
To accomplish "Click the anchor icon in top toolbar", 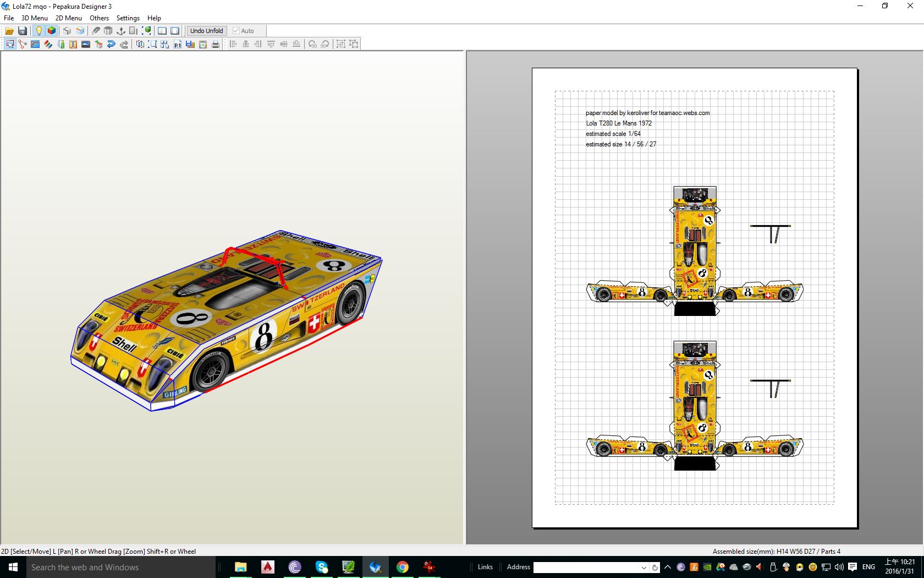I will coord(121,31).
